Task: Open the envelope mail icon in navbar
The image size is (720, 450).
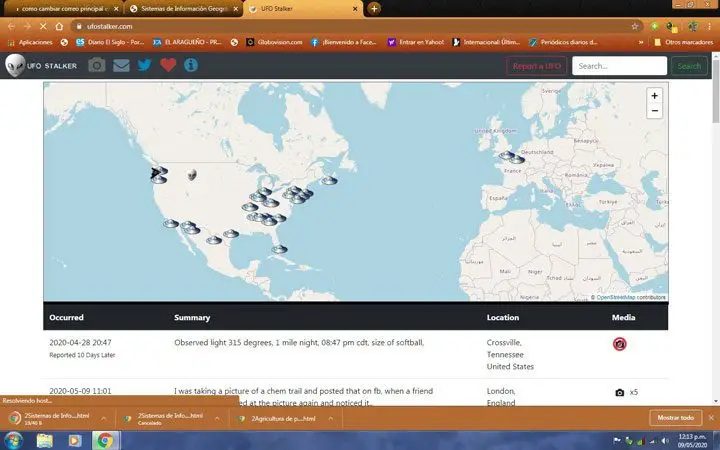Action: coord(121,66)
